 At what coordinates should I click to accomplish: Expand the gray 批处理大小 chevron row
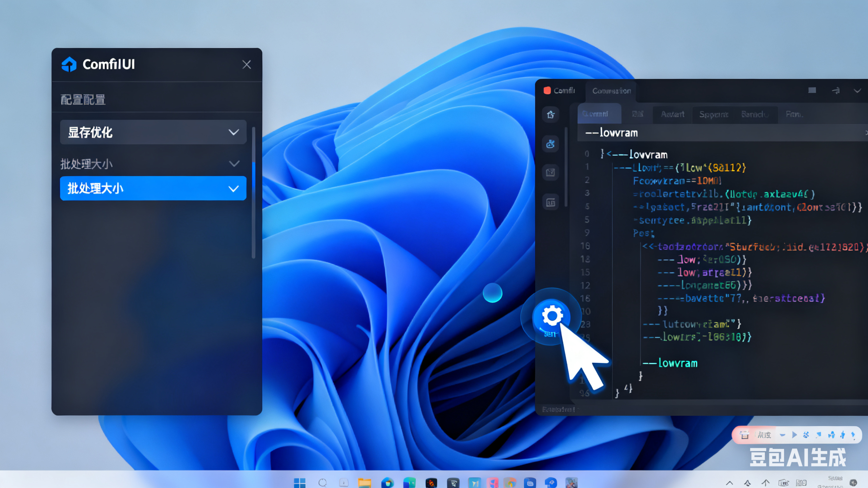pyautogui.click(x=234, y=164)
